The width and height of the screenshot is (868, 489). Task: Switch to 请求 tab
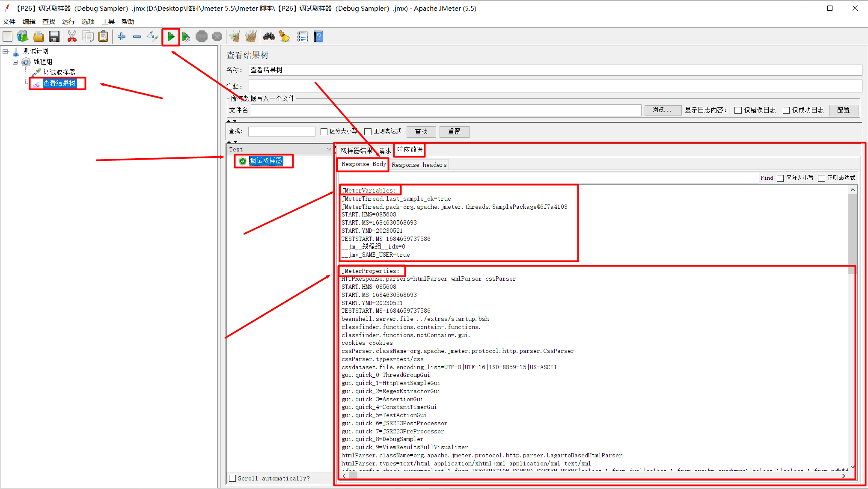385,151
